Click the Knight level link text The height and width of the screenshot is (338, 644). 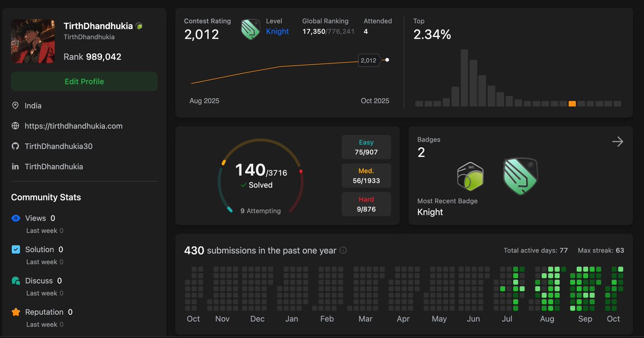(277, 32)
